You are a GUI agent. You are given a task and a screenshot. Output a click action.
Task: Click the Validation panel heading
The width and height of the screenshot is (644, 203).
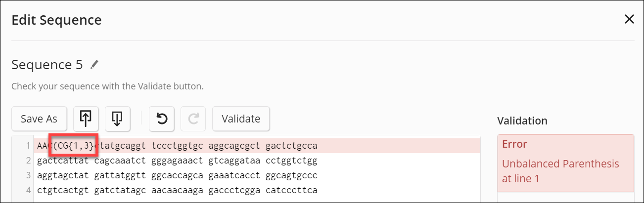pyautogui.click(x=522, y=121)
